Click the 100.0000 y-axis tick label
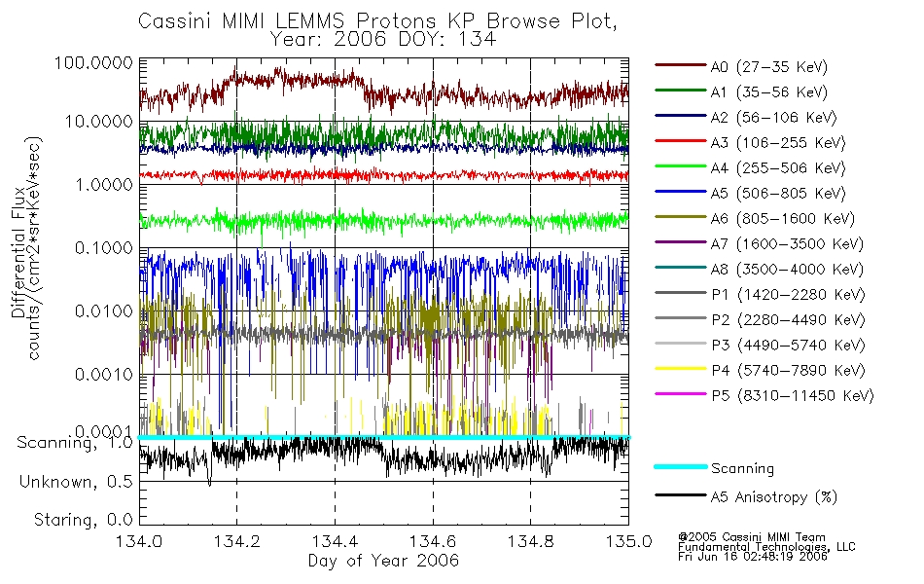This screenshot has width=924, height=584. tap(94, 62)
